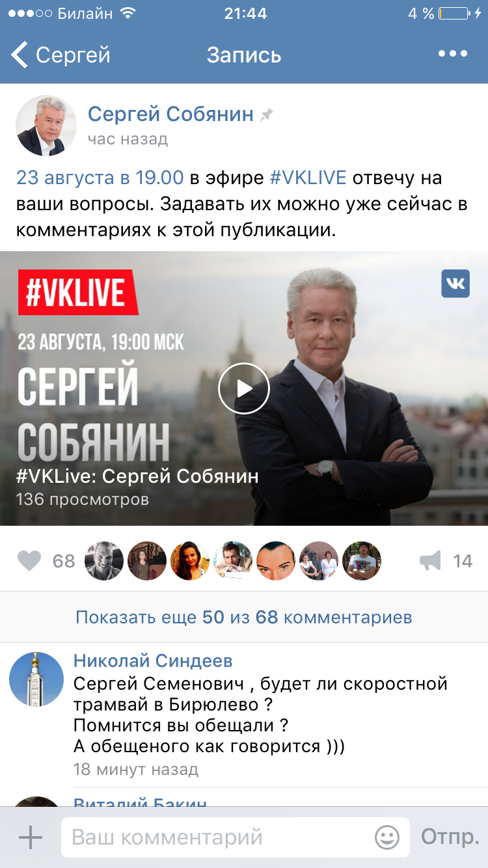Tap the back chevron next to Сергей

coord(20,55)
